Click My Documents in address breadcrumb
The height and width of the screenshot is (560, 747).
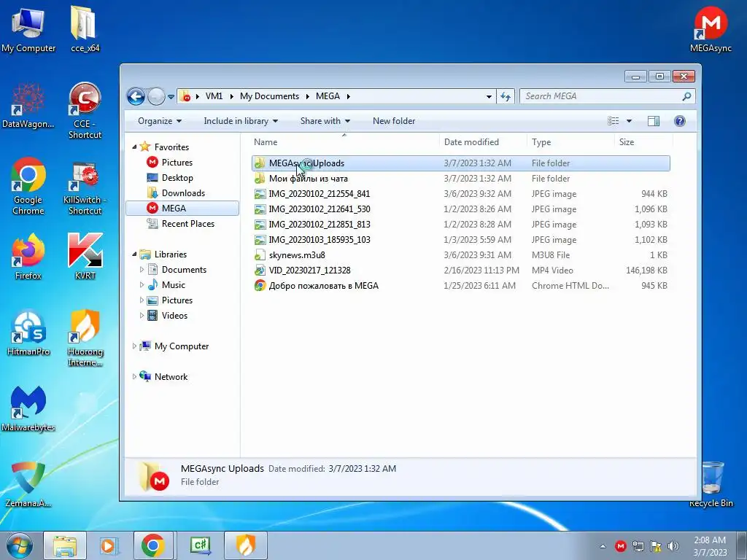point(269,96)
